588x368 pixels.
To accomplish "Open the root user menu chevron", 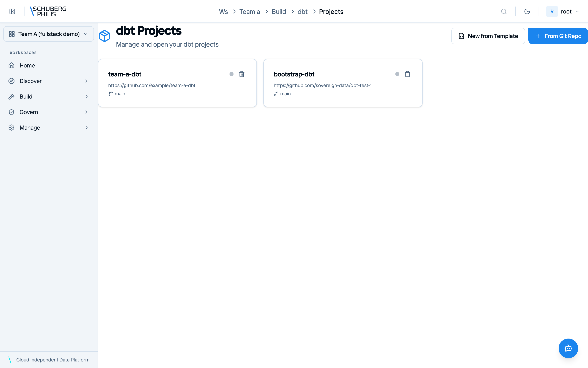I will pos(577,11).
